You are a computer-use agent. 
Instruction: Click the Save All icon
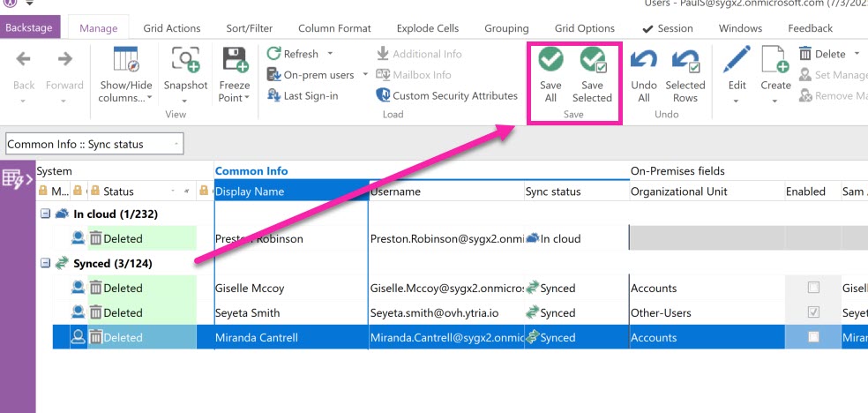[x=550, y=61]
